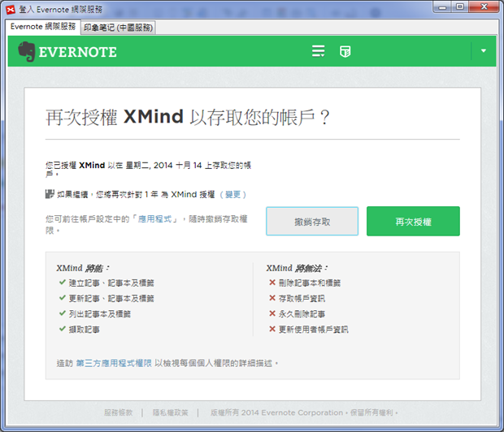Click the calendar icon beside 如果繼續
504x432 pixels.
[50, 194]
